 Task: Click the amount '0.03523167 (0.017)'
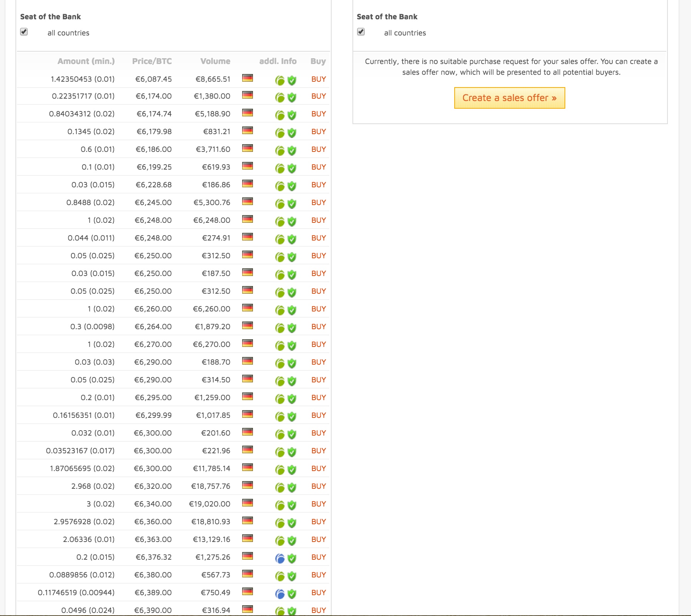(80, 451)
